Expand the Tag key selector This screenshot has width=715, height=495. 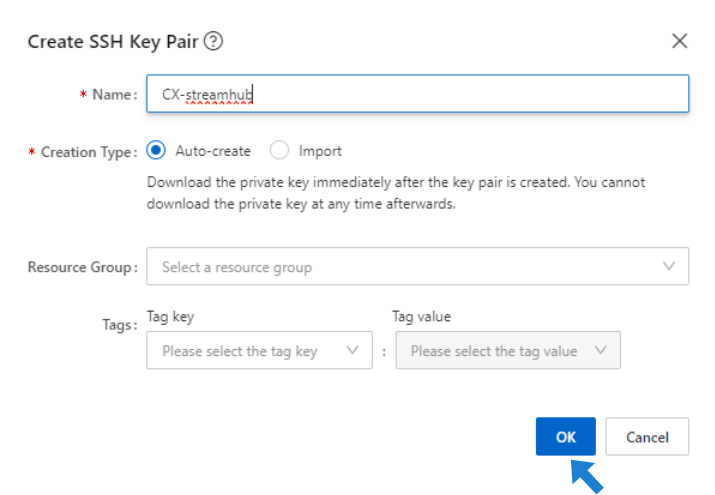[x=257, y=351]
